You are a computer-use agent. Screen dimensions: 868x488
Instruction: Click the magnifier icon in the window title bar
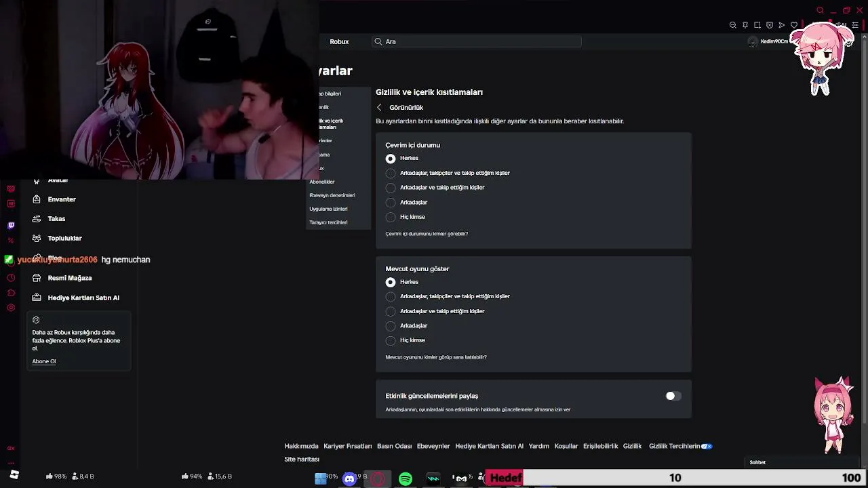[820, 10]
